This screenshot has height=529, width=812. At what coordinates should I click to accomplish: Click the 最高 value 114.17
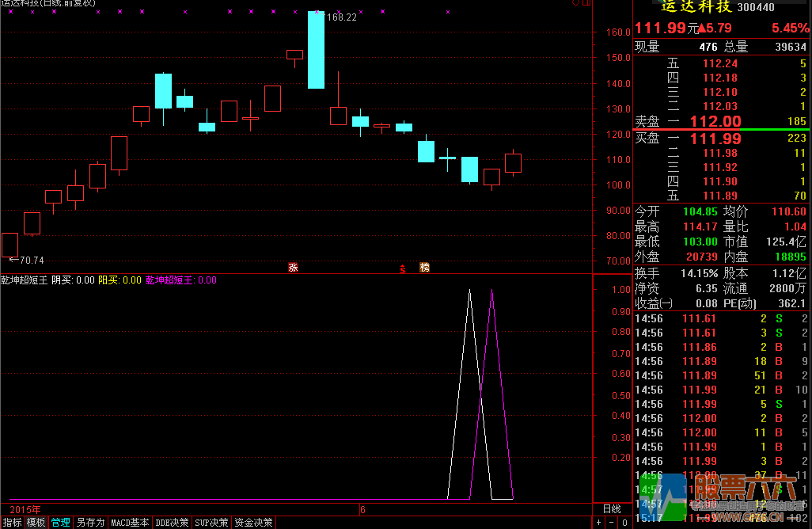point(700,226)
